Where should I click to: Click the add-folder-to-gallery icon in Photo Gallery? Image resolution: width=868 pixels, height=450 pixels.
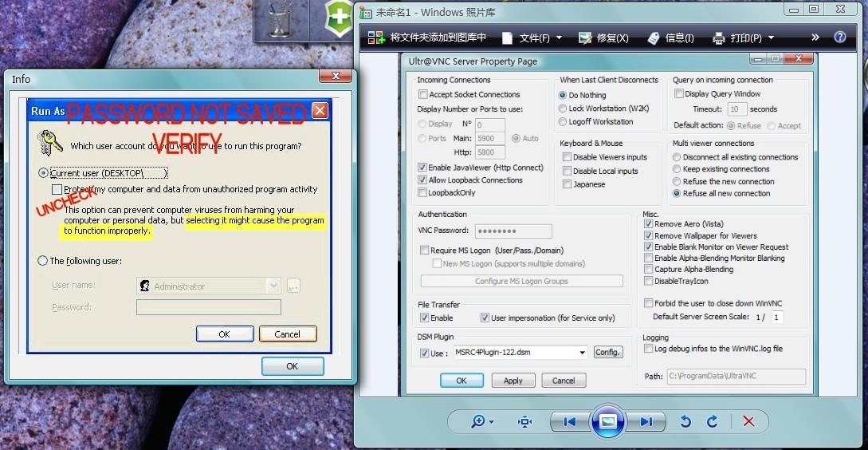(x=376, y=37)
